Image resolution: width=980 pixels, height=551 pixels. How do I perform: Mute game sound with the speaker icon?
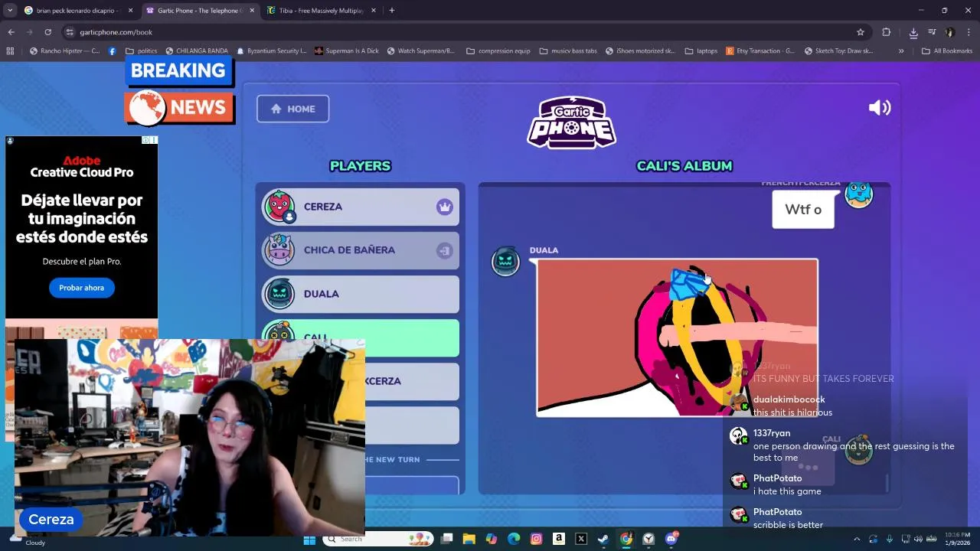point(880,108)
